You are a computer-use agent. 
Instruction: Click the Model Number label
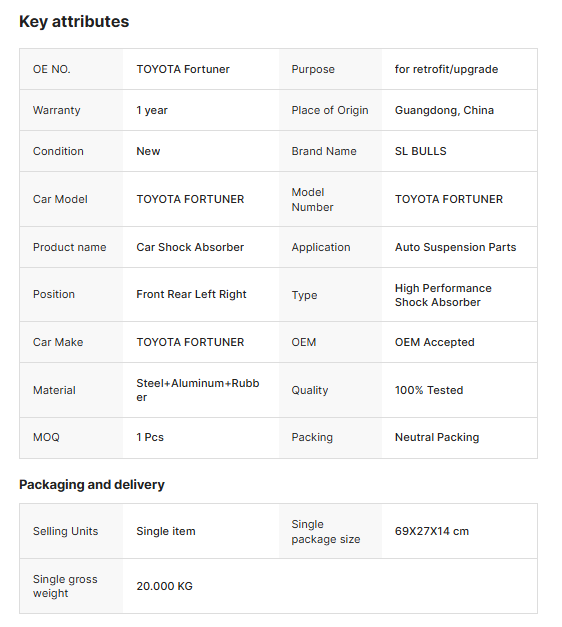coord(312,200)
